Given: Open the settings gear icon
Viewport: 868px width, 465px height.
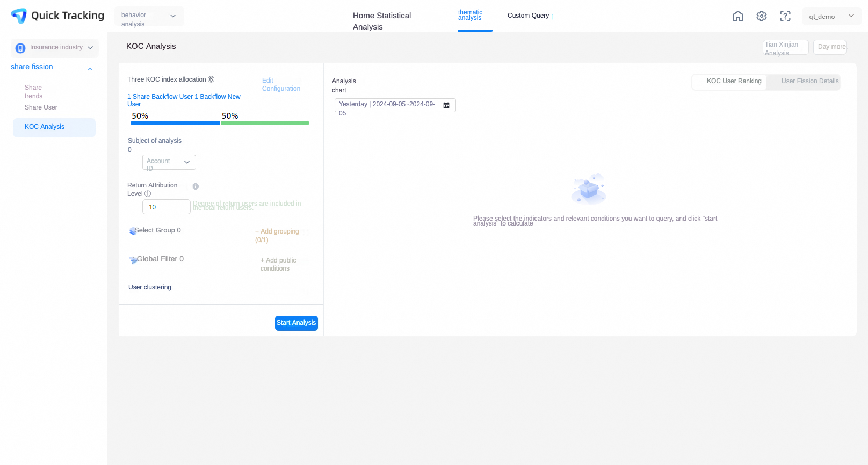Looking at the screenshot, I should (x=762, y=16).
